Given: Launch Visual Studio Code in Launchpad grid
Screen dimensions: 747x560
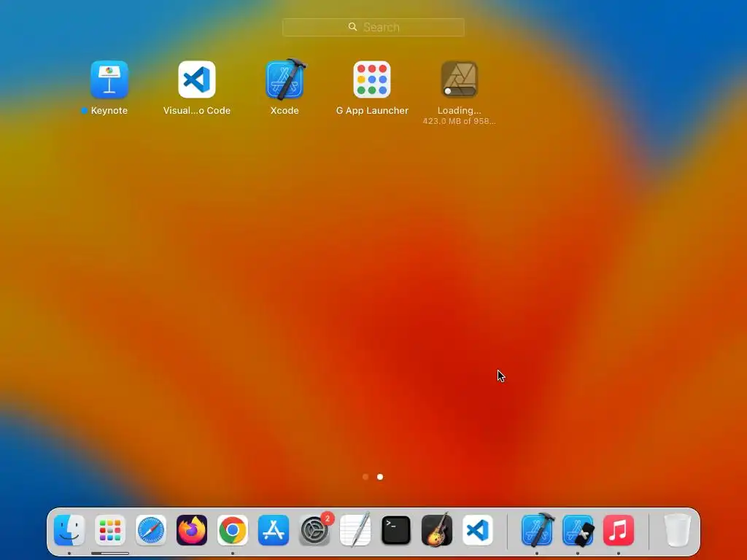Looking at the screenshot, I should pyautogui.click(x=197, y=79).
